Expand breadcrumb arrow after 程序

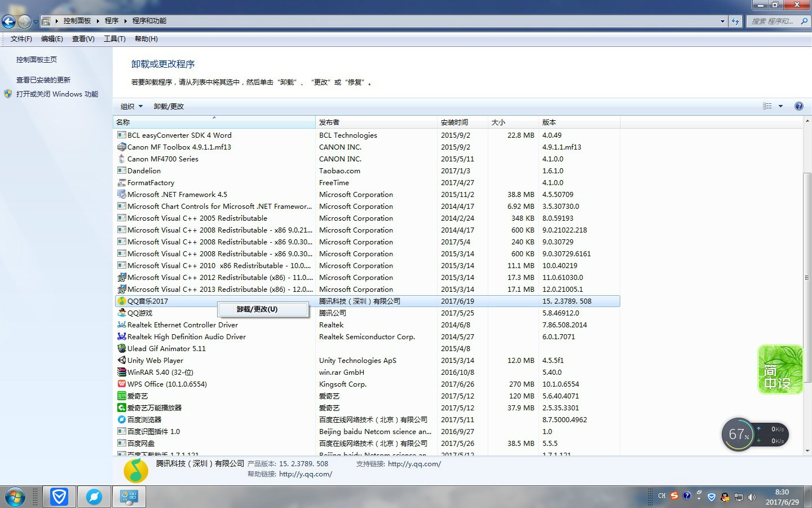125,21
